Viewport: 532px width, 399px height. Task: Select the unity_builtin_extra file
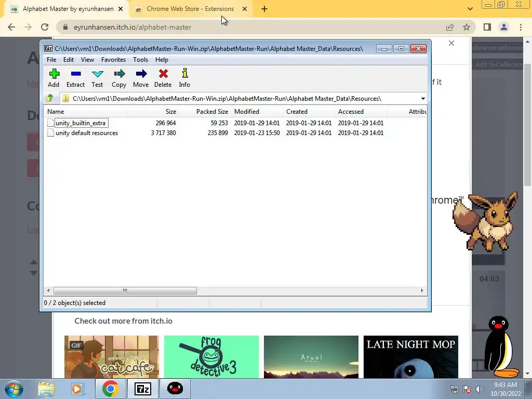pos(81,123)
